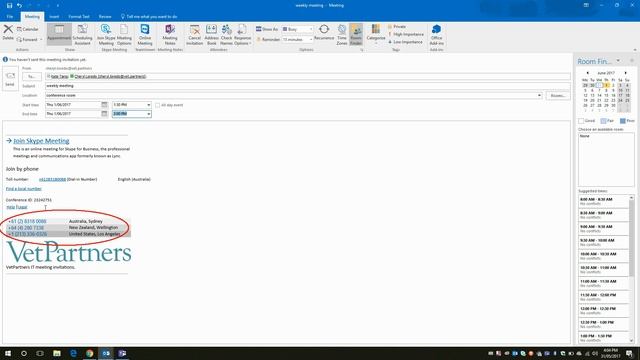Open OneNote Meeting Notes
Image resolution: width=640 pixels, height=360 pixels.
coord(170,34)
